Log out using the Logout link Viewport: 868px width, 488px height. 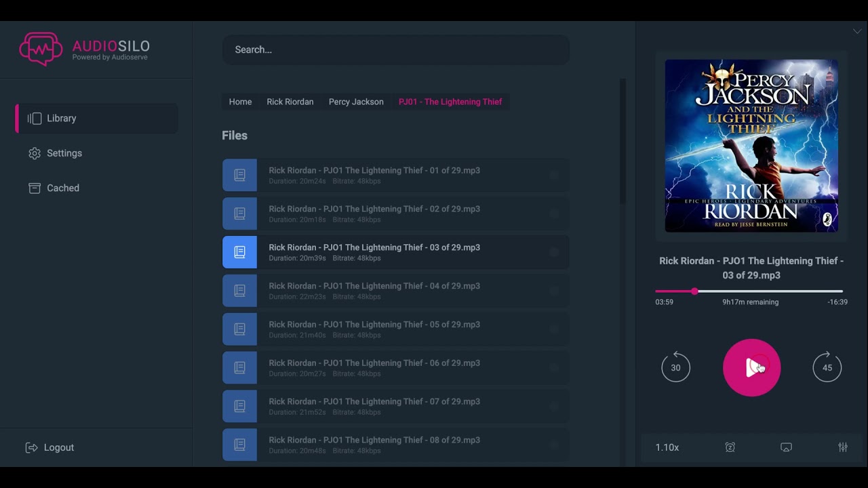(59, 447)
